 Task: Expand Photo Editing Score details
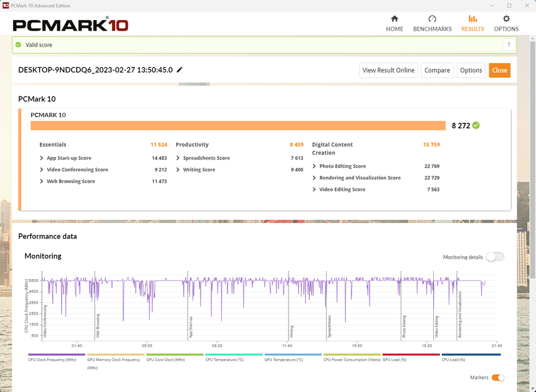pos(315,166)
